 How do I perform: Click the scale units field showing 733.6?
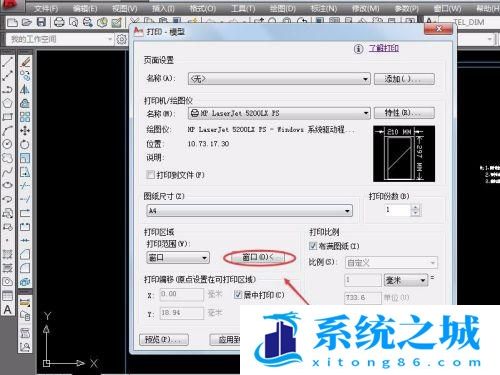(362, 298)
